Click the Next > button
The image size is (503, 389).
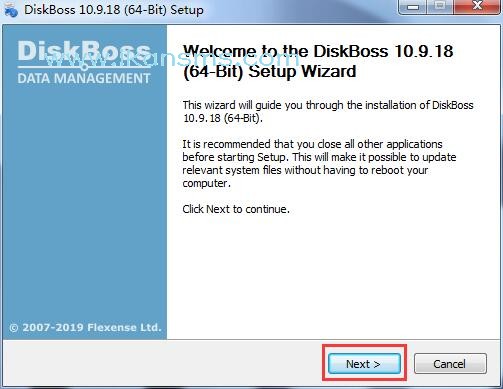coord(364,364)
